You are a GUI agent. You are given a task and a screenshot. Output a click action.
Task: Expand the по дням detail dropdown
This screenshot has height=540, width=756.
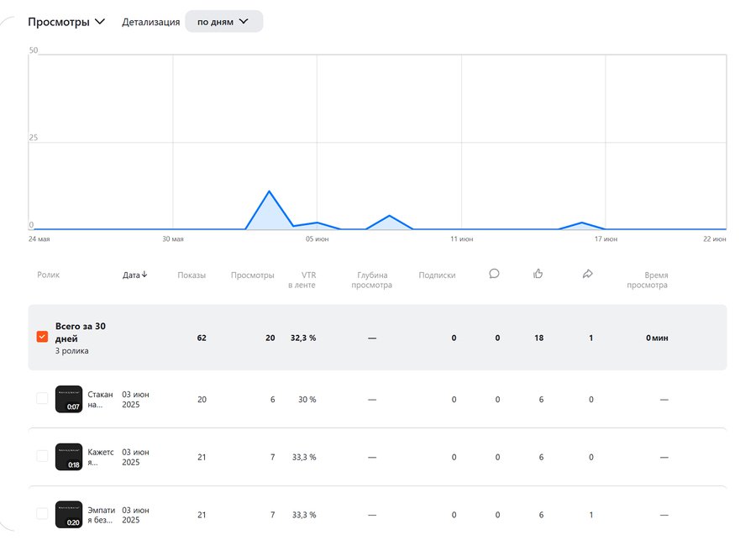pos(223,22)
